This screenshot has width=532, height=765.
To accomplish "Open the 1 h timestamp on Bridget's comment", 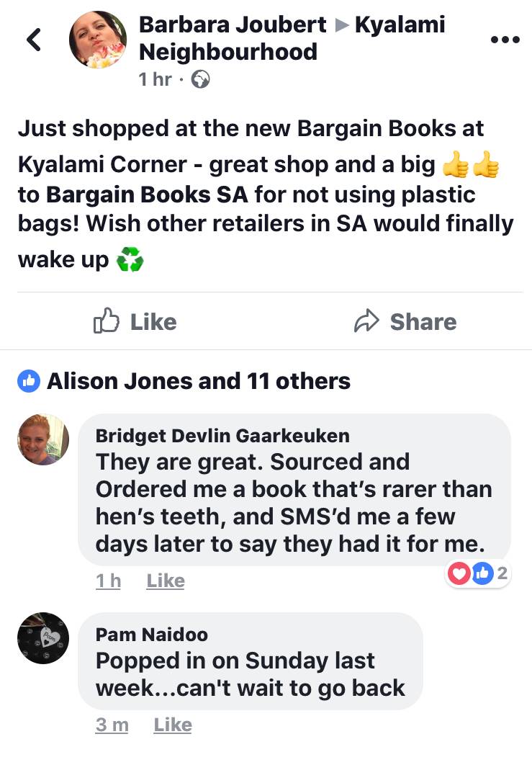I will 108,581.
